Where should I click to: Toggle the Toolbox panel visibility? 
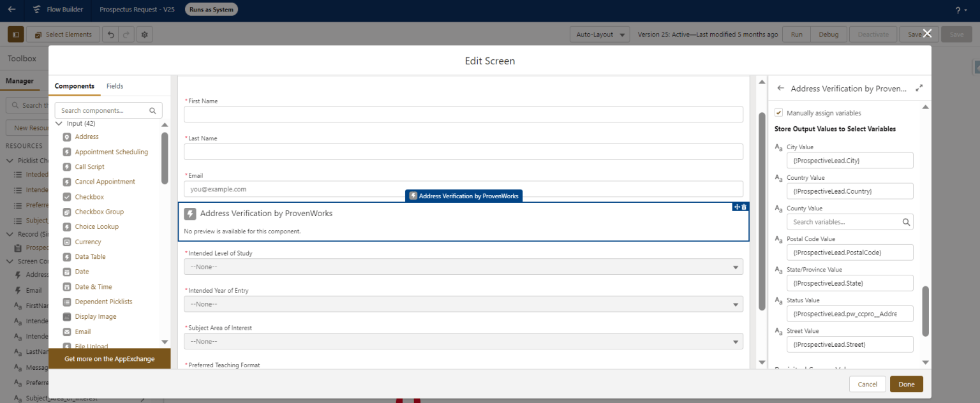coord(15,34)
